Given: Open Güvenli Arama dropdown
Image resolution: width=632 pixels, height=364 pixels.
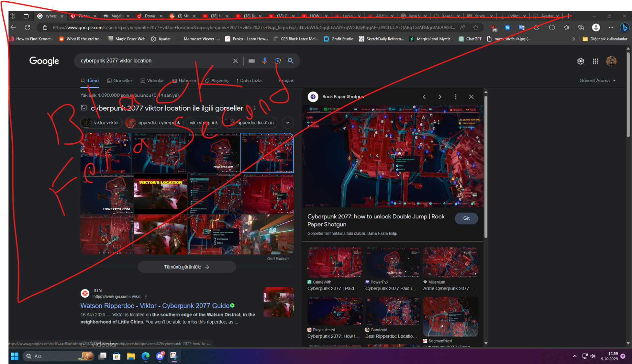Looking at the screenshot, I should tap(597, 81).
